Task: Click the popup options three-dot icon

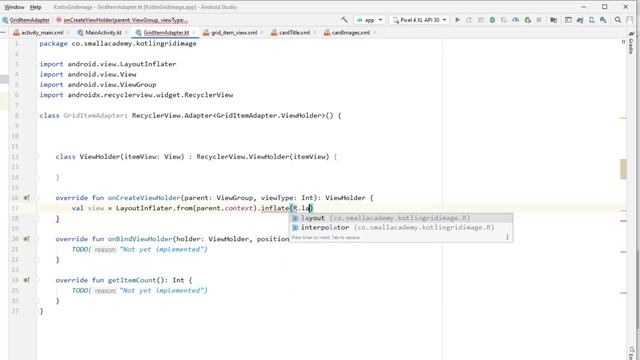Action: [x=507, y=237]
